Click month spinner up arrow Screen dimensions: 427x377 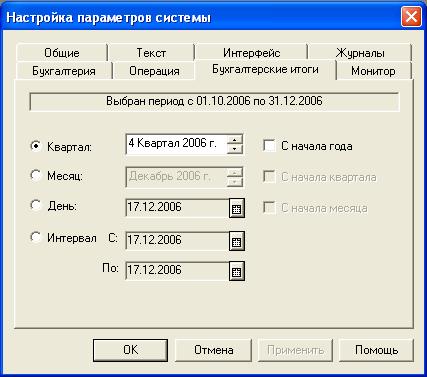coord(235,172)
